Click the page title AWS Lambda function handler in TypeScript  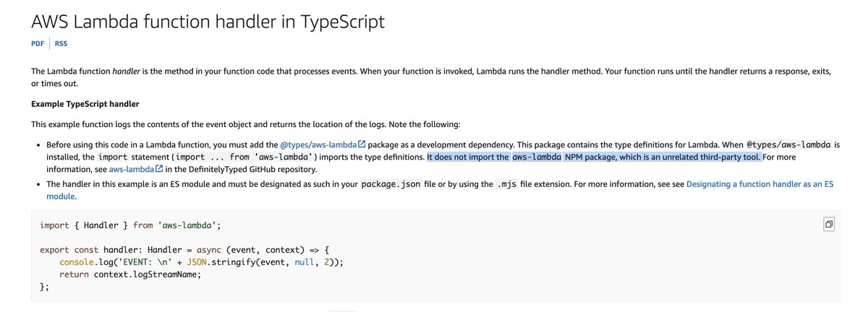click(x=208, y=21)
